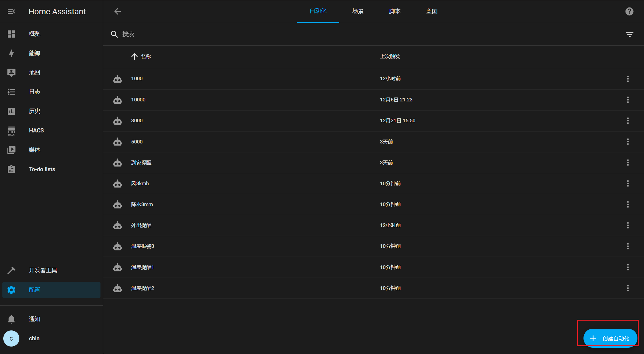Open the overflow menu for automation 3000
The image size is (644, 354).
click(x=628, y=121)
